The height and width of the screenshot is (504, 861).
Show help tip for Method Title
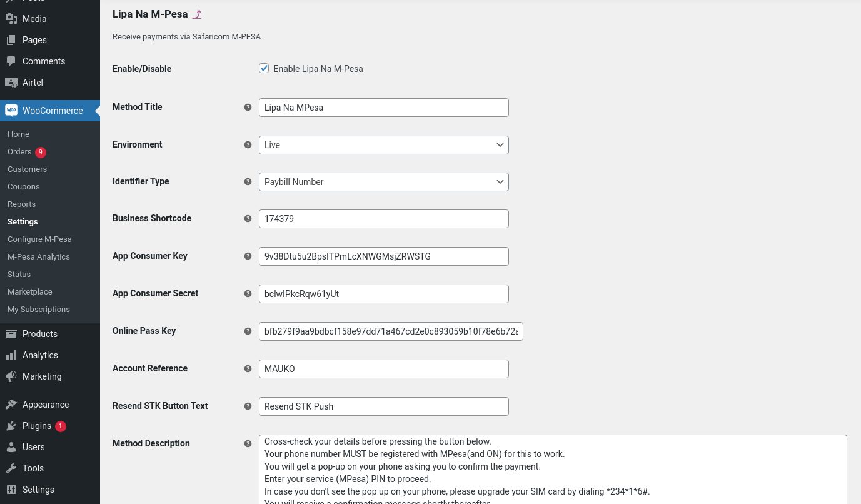[248, 107]
